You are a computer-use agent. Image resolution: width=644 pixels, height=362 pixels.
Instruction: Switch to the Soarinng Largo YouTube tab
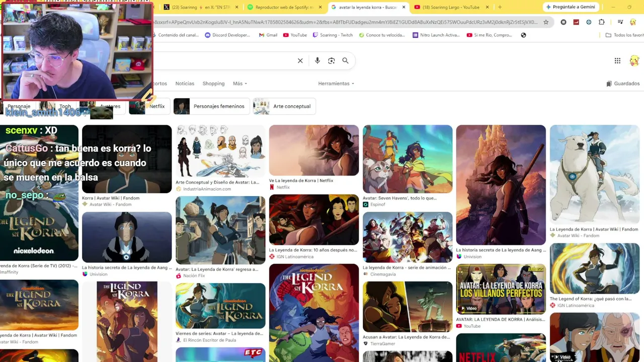(x=451, y=7)
